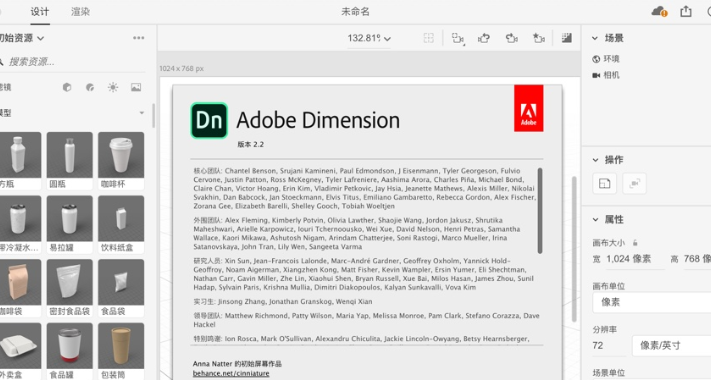711x380 pixels.
Task: Switch to the 设计 tab
Action: click(x=39, y=12)
